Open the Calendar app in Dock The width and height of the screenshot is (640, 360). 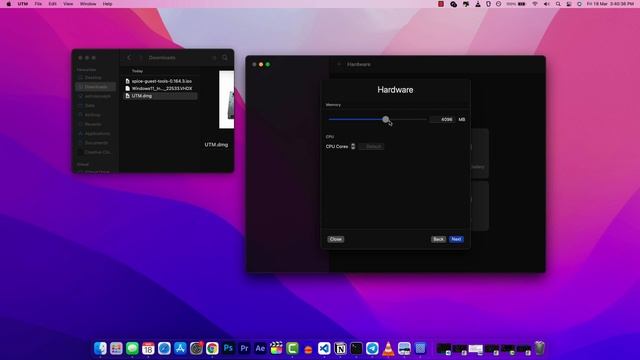(148, 348)
